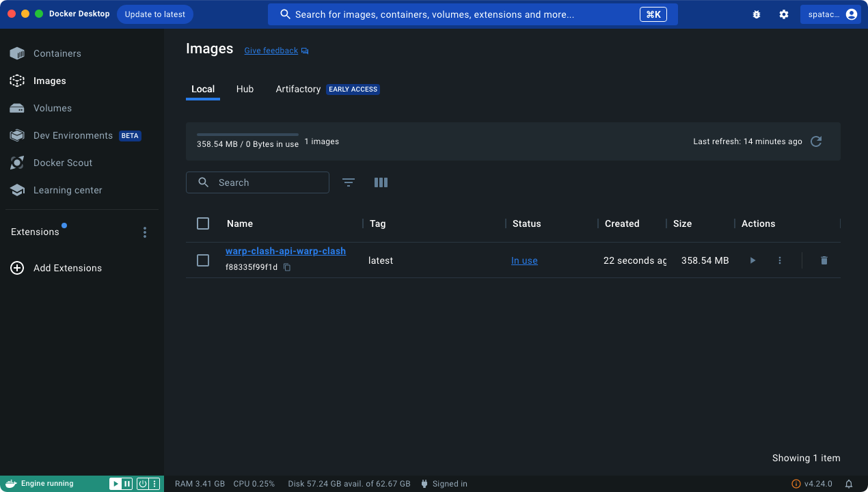The image size is (868, 492).
Task: Delete the warp-clash-api-warp-clash image
Action: [824, 260]
